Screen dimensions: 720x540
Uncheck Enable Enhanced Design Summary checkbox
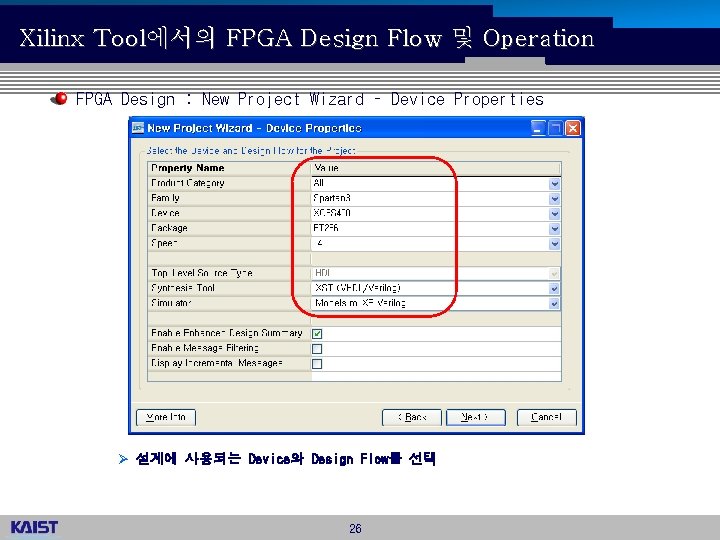[317, 334]
